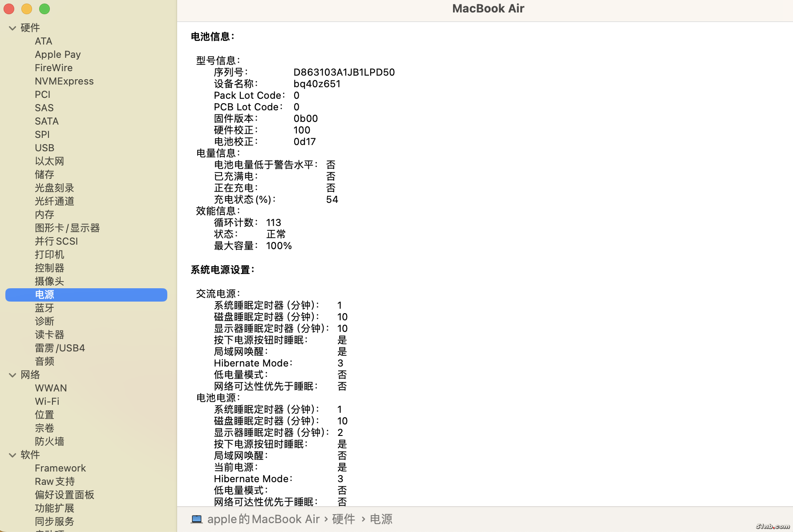Image resolution: width=793 pixels, height=532 pixels.
Task: Click 硬件 in the bottom path bar
Action: pyautogui.click(x=343, y=519)
